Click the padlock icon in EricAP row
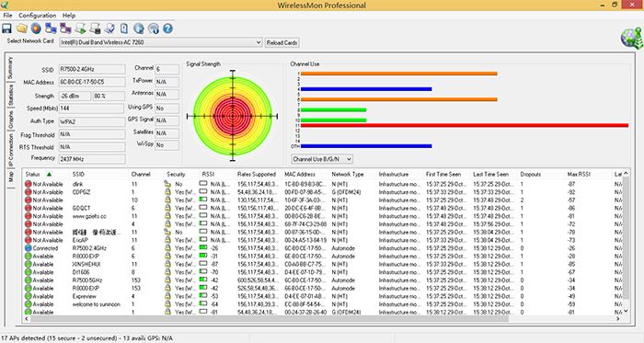 tap(167, 240)
